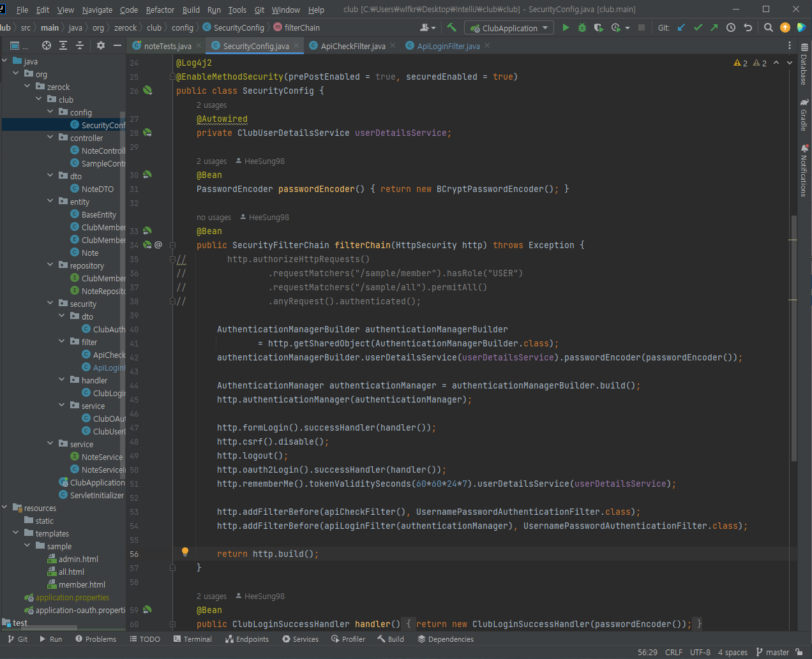Open project panel gear options

pos(101,45)
